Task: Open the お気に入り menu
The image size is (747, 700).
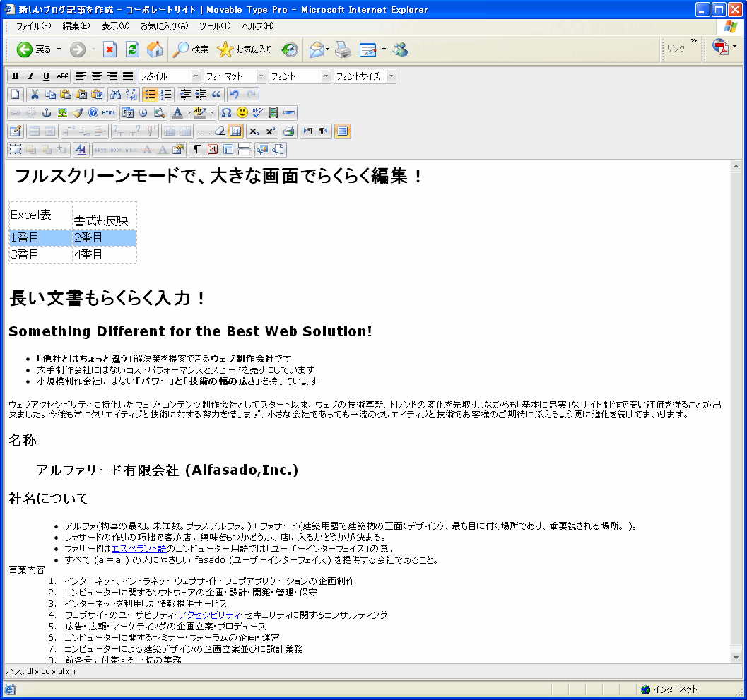Action: point(165,26)
